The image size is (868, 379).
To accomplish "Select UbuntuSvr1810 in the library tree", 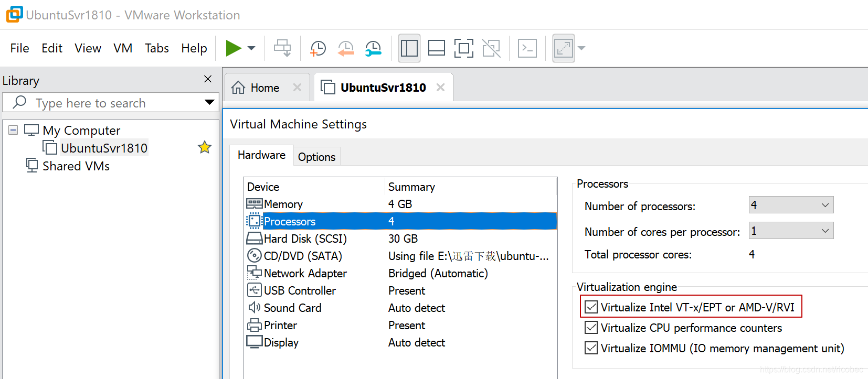I will (104, 148).
